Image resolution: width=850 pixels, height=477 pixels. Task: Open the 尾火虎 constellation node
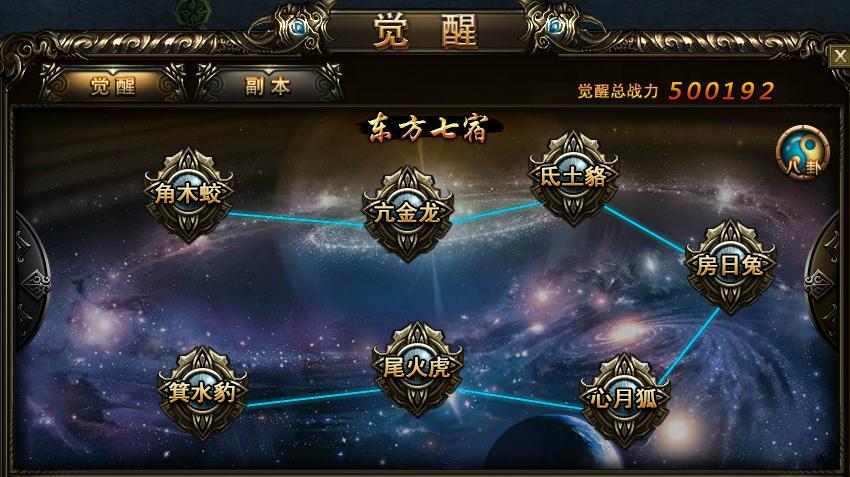pyautogui.click(x=418, y=369)
